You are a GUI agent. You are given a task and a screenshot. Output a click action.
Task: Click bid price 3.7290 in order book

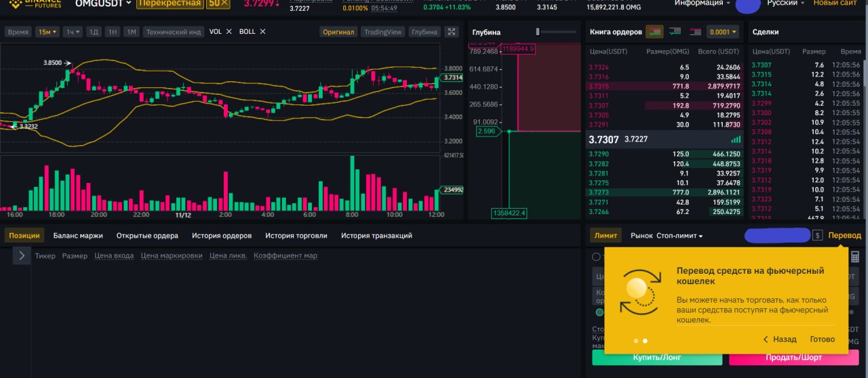tap(599, 154)
